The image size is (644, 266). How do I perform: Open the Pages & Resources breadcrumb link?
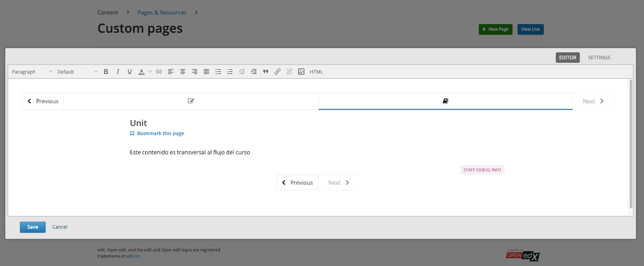[162, 12]
